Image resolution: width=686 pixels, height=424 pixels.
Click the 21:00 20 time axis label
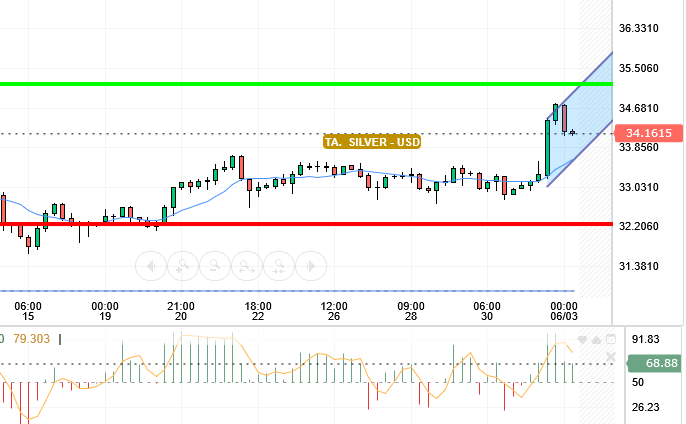pyautogui.click(x=181, y=311)
